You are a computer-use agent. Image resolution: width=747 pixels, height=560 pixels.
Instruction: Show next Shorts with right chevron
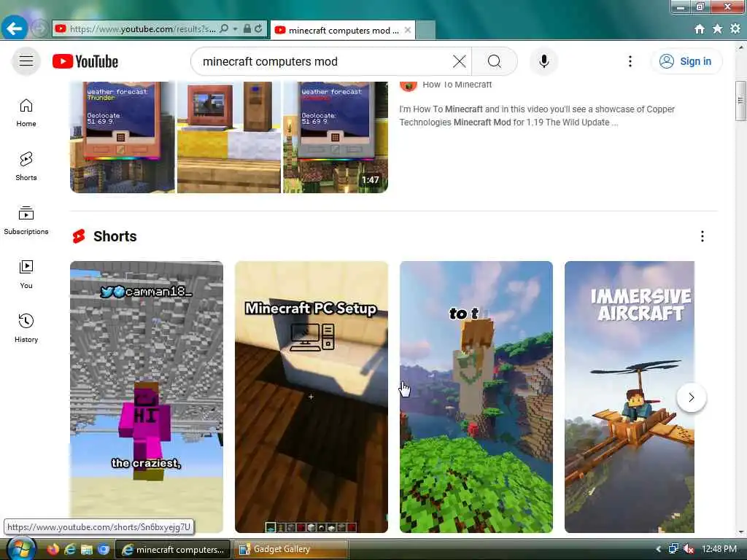point(692,397)
